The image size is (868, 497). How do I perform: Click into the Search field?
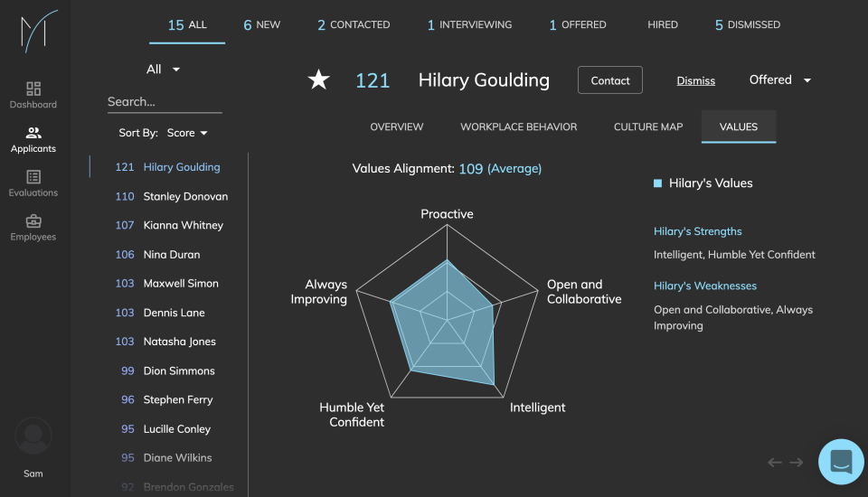click(165, 102)
